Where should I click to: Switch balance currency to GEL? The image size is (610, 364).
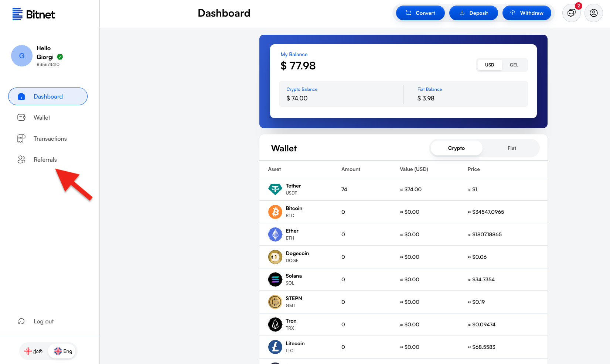[x=514, y=65]
